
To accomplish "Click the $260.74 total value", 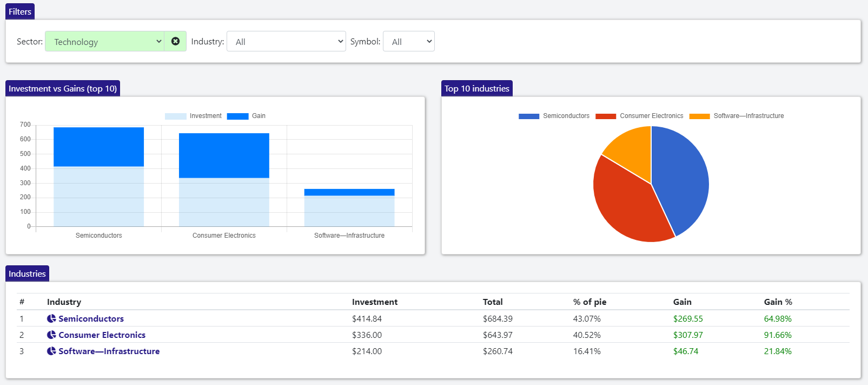I will click(x=498, y=351).
